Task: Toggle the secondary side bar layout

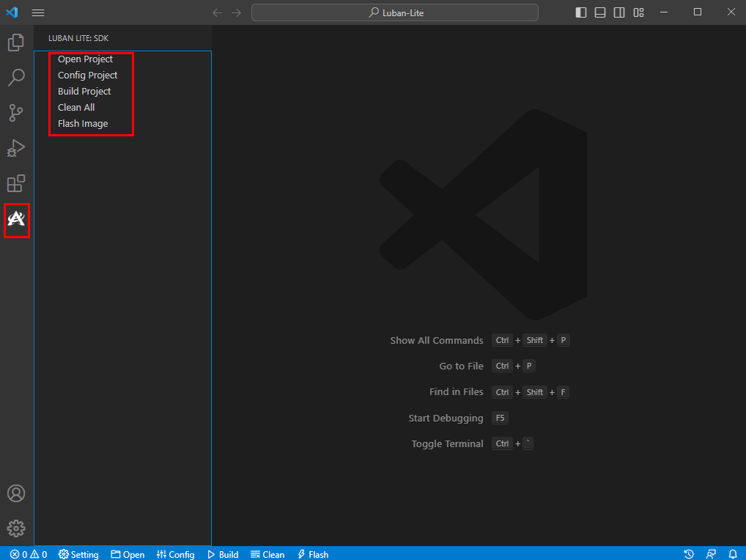Action: pyautogui.click(x=619, y=12)
